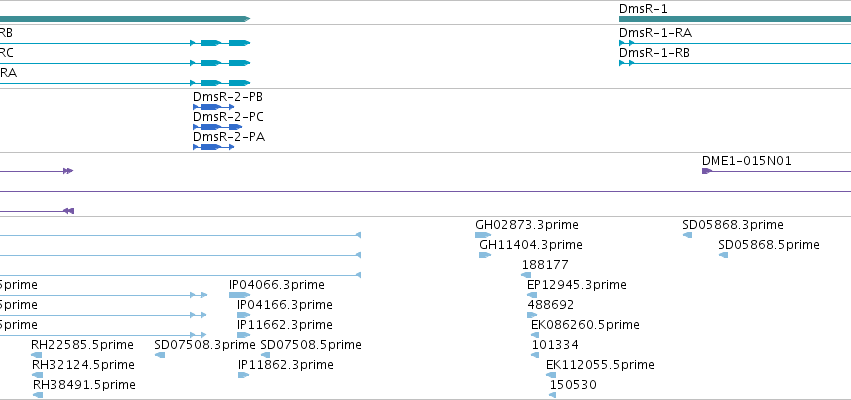Select the 188177 feature marker
851x400 pixels.
(x=526, y=275)
